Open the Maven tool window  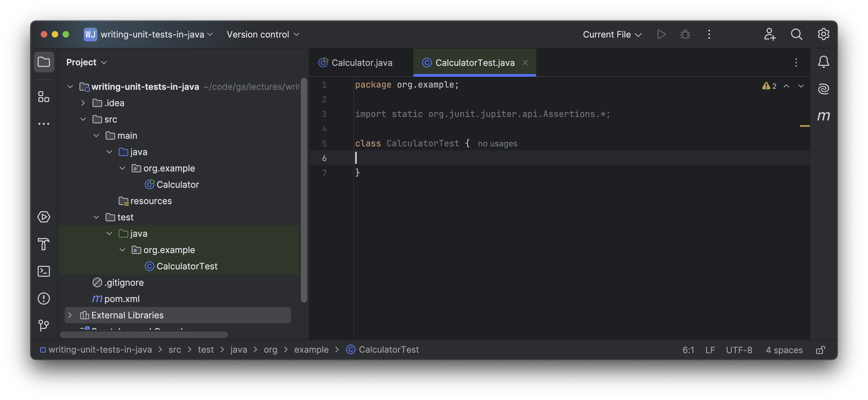click(823, 116)
